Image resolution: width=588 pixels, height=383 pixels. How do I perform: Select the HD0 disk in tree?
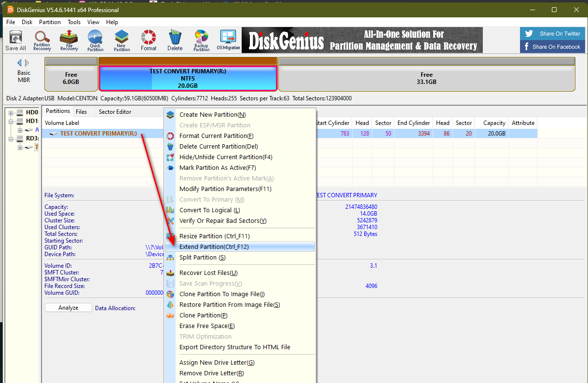pyautogui.click(x=27, y=112)
